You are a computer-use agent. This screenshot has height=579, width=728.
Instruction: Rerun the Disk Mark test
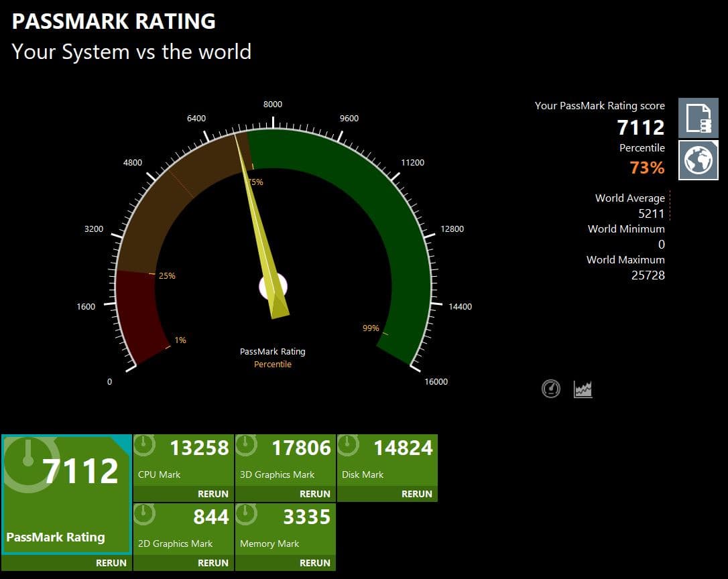coord(416,494)
